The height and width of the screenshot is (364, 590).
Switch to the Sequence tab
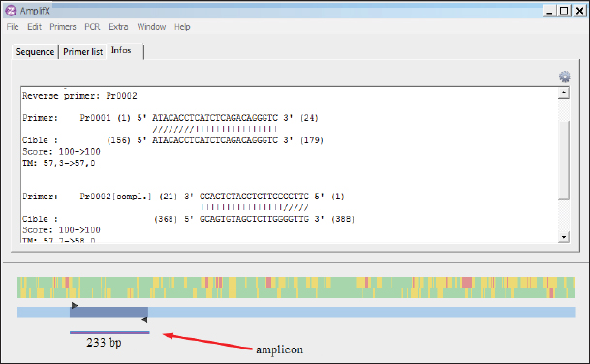(x=35, y=52)
